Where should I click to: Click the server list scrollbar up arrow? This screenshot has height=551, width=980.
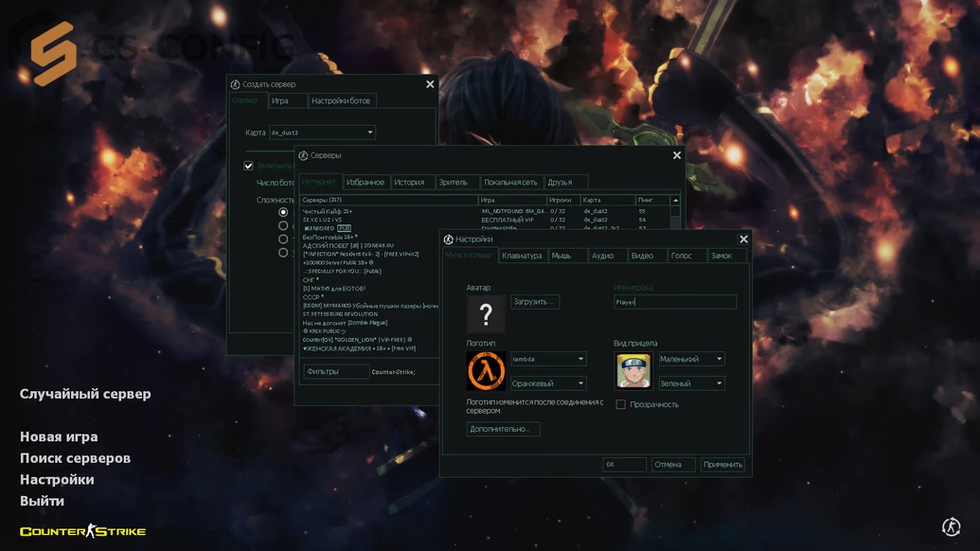click(x=676, y=201)
